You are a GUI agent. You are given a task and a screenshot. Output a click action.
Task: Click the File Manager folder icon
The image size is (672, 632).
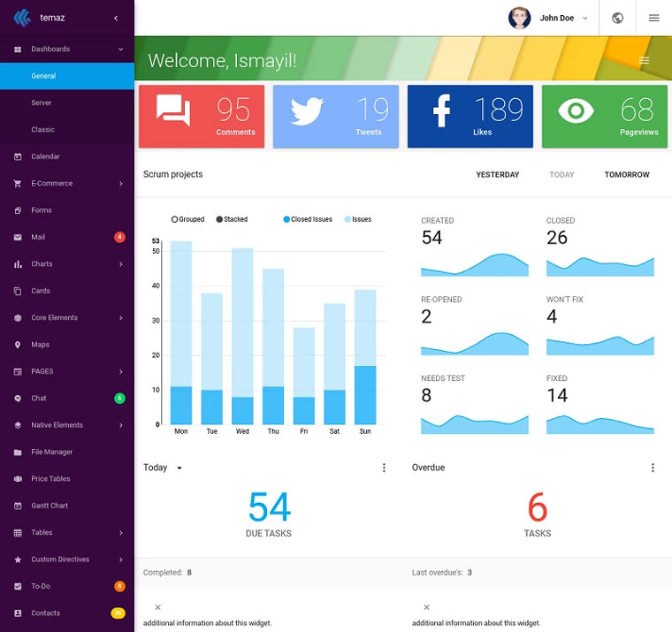pyautogui.click(x=18, y=452)
